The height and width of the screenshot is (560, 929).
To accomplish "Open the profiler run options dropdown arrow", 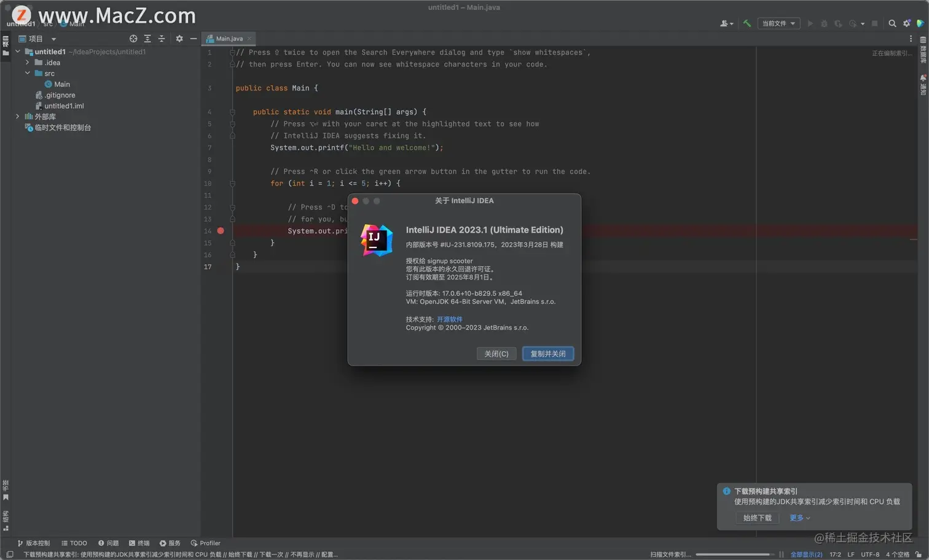I will click(863, 24).
